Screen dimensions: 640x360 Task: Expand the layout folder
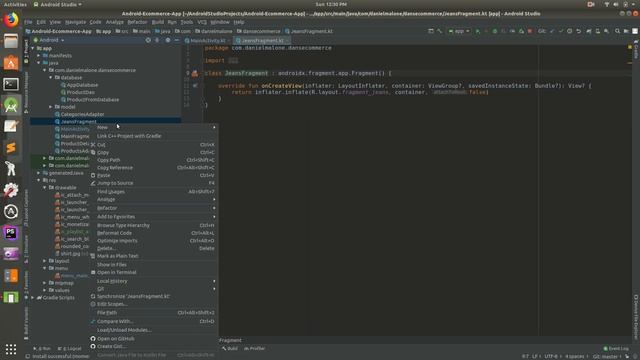point(45,261)
